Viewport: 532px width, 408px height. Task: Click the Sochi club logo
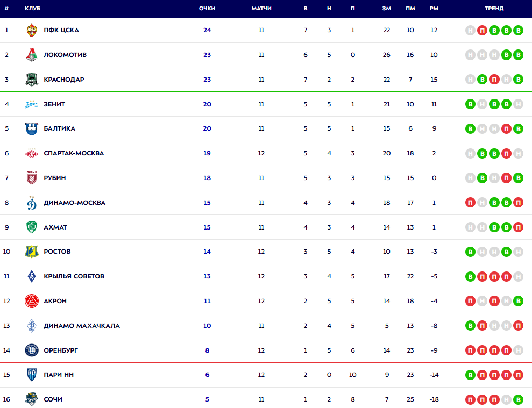point(32,399)
